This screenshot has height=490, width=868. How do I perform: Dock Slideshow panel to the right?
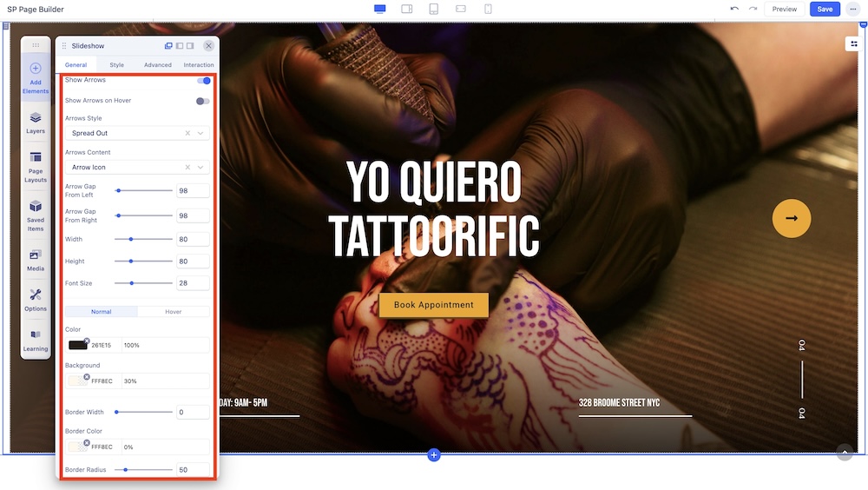tap(190, 46)
